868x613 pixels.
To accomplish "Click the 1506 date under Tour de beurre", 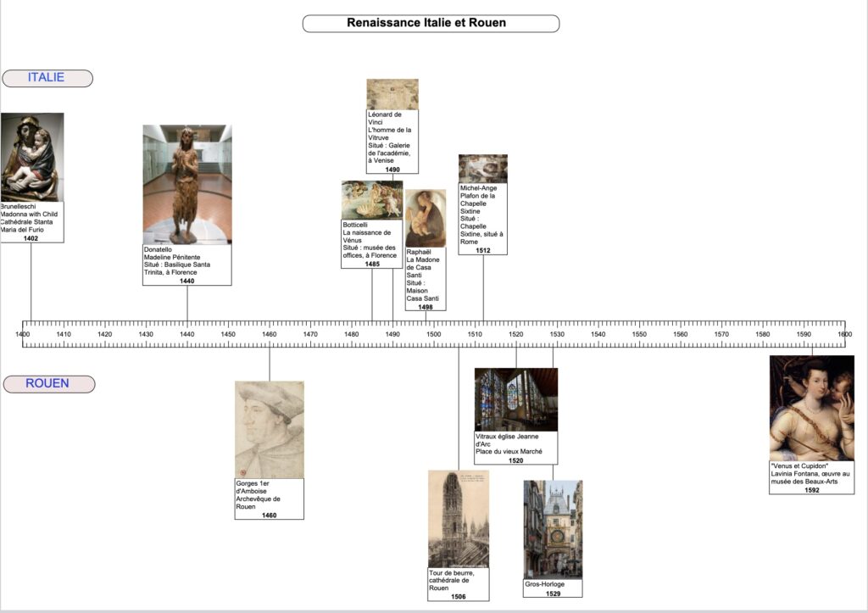I will 459,597.
